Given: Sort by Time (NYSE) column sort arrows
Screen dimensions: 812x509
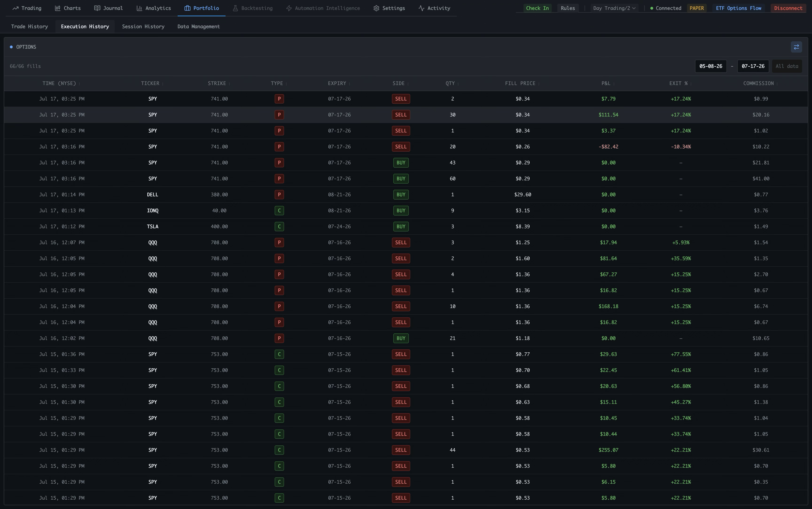Looking at the screenshot, I should pyautogui.click(x=79, y=84).
